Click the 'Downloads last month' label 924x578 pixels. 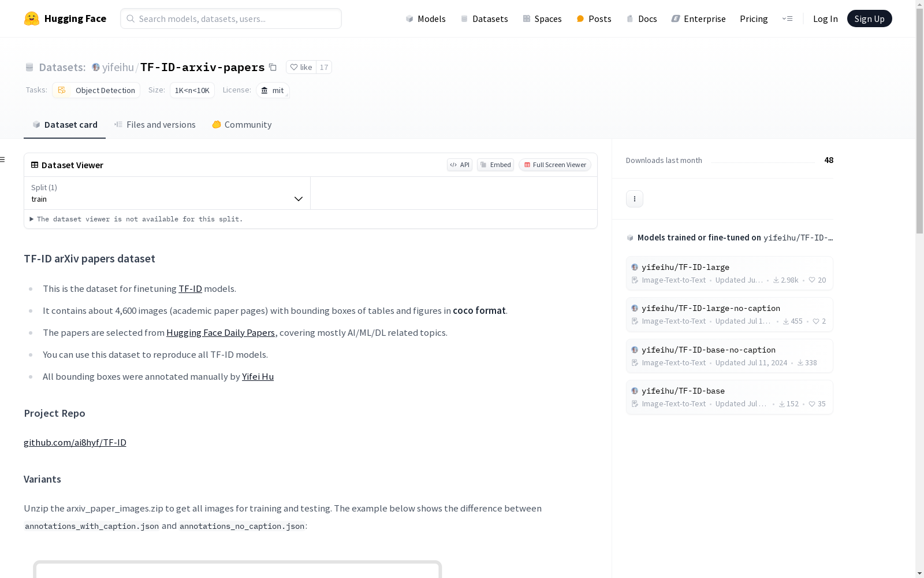pyautogui.click(x=664, y=160)
